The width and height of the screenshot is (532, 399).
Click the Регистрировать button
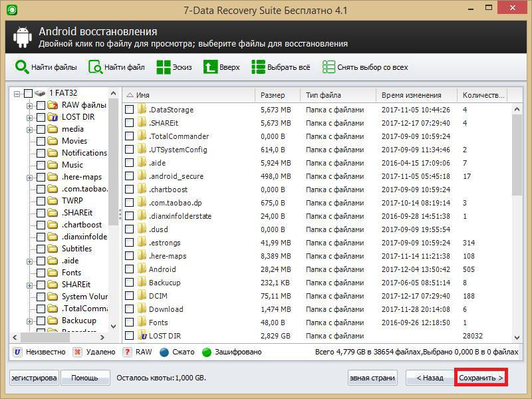point(34,377)
